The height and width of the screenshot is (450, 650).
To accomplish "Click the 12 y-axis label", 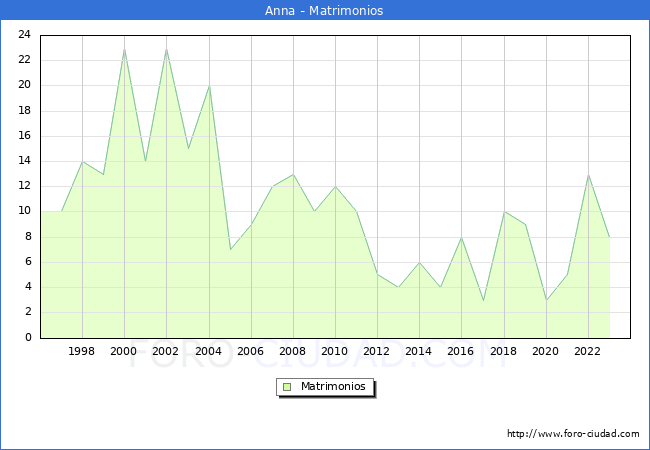I will click(x=24, y=186).
